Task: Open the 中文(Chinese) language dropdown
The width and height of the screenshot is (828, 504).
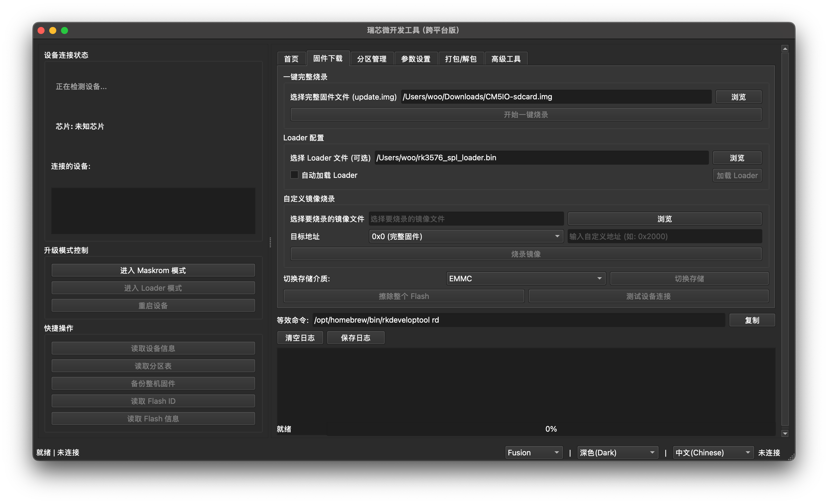Action: coord(713,453)
